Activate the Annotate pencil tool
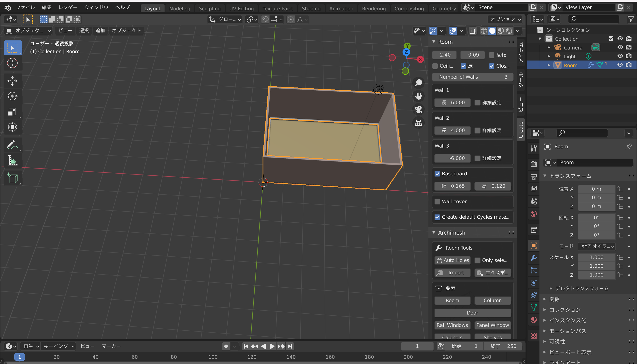637x364 pixels. coord(12,145)
